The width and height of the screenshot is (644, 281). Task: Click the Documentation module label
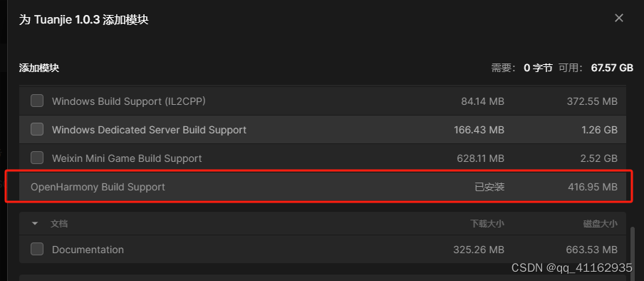pyautogui.click(x=88, y=250)
